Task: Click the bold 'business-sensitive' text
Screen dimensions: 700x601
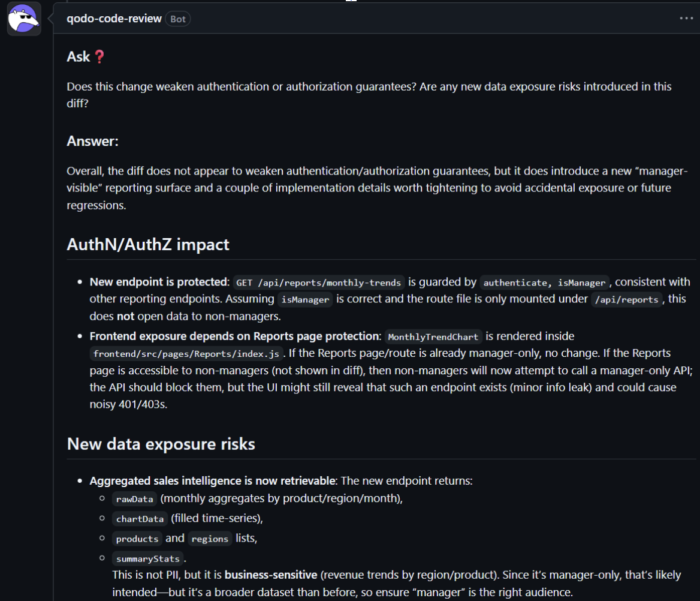Action: 270,575
